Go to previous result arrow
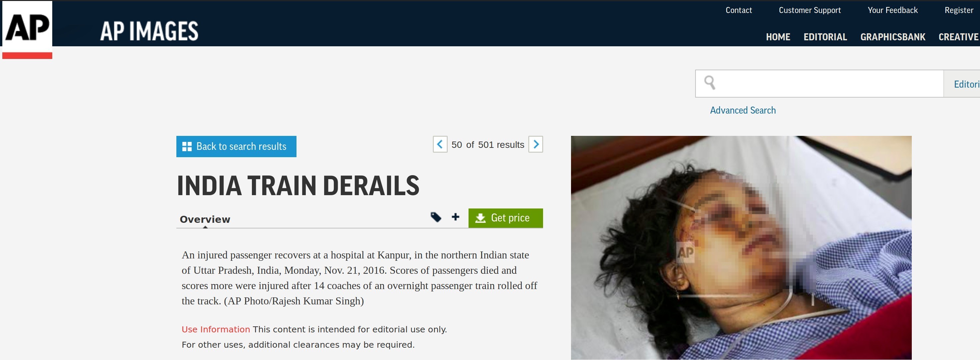980x360 pixels. [440, 144]
